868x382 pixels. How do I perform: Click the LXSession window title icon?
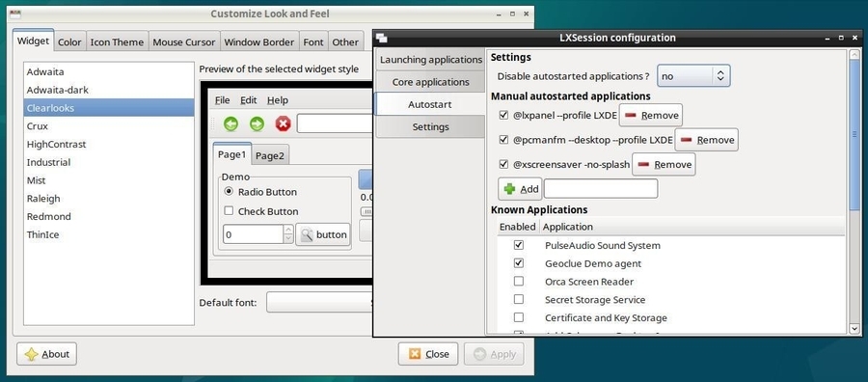(381, 39)
